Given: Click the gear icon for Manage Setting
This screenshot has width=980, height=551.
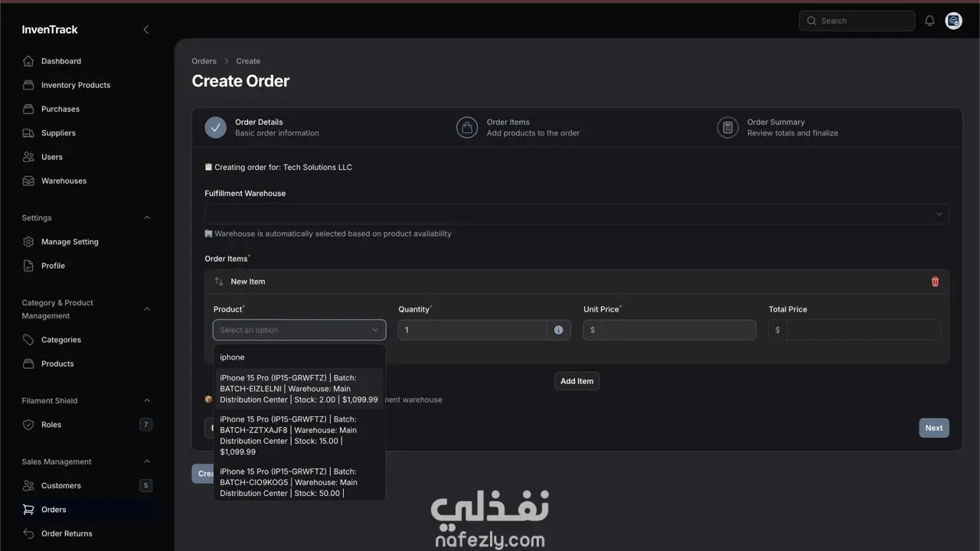Looking at the screenshot, I should (x=28, y=242).
